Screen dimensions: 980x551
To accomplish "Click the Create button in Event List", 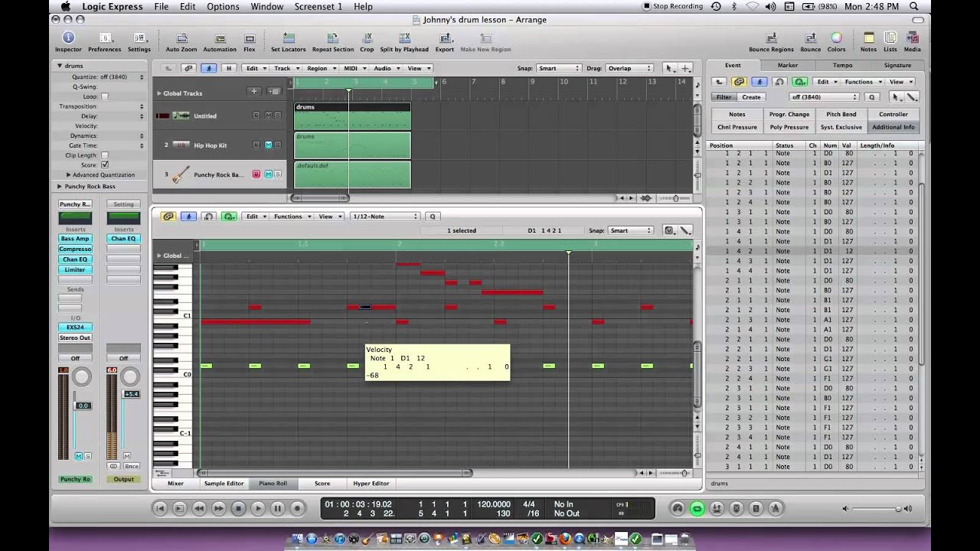I will tap(751, 97).
